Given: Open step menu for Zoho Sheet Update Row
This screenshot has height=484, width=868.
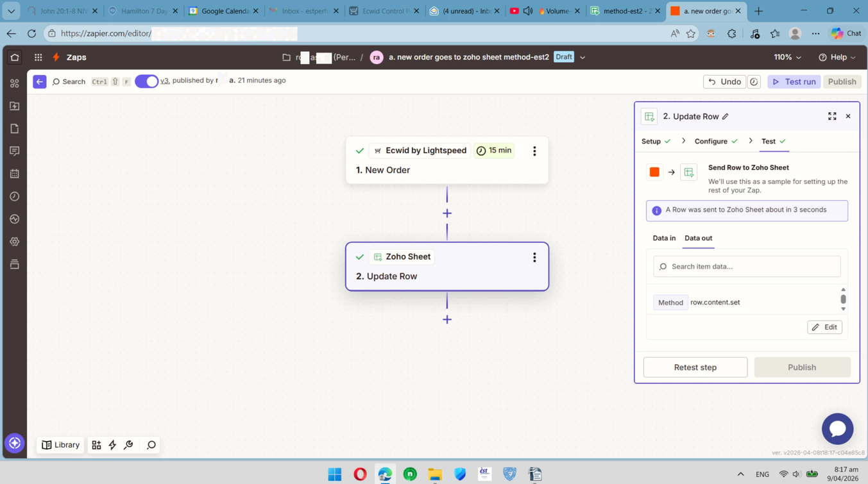Looking at the screenshot, I should click(534, 258).
